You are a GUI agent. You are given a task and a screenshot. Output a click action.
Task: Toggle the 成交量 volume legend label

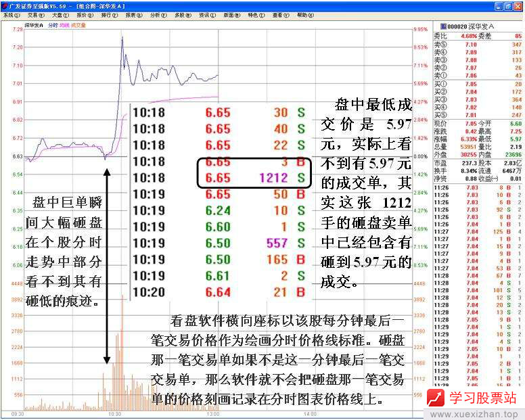click(x=78, y=26)
